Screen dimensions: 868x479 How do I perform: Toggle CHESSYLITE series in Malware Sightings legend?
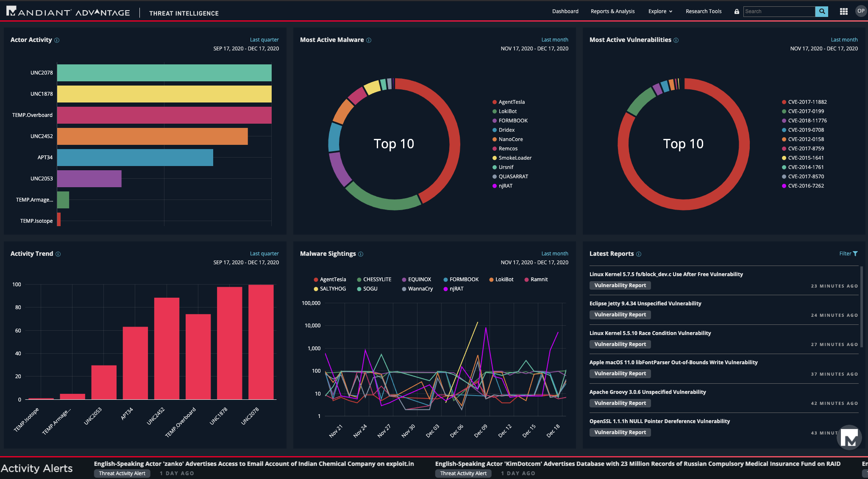(x=374, y=280)
